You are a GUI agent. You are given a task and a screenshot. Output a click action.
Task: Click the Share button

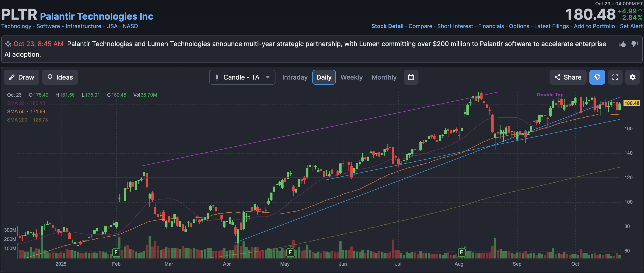click(x=568, y=77)
